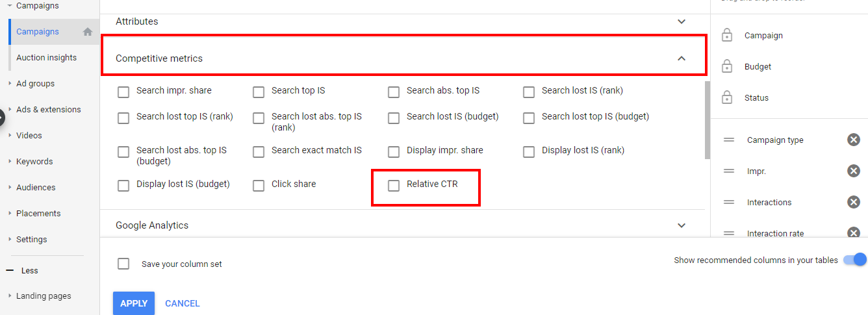868x315 pixels.
Task: Click drag handle beside Campaign type
Action: pos(729,140)
